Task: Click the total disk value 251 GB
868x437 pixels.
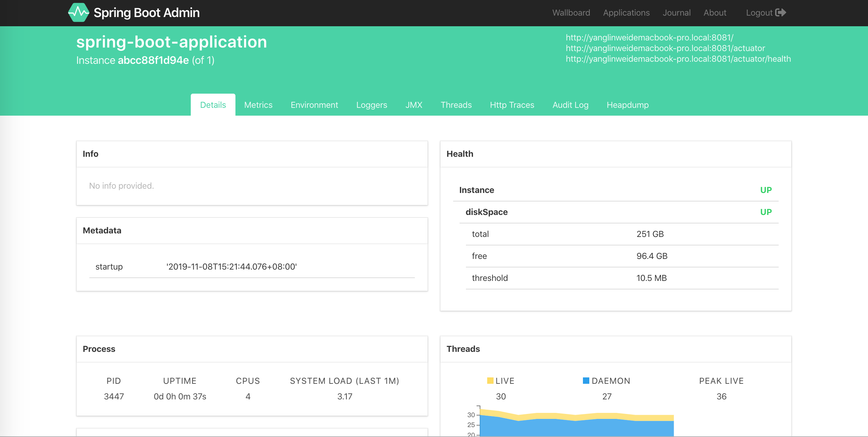Action: coord(650,234)
